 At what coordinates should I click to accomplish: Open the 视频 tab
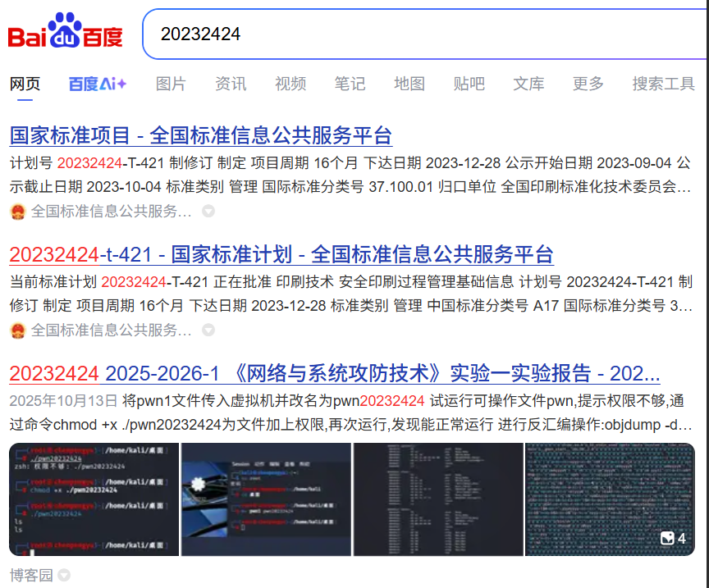point(290,84)
